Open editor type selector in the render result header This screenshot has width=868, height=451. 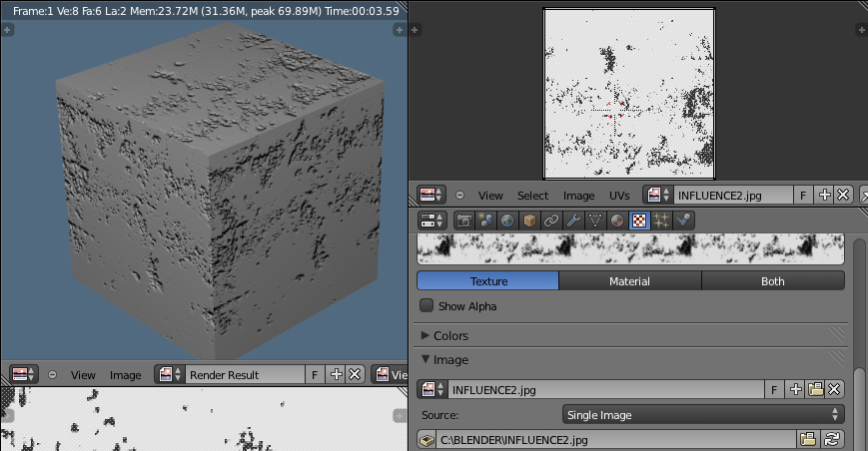23,374
